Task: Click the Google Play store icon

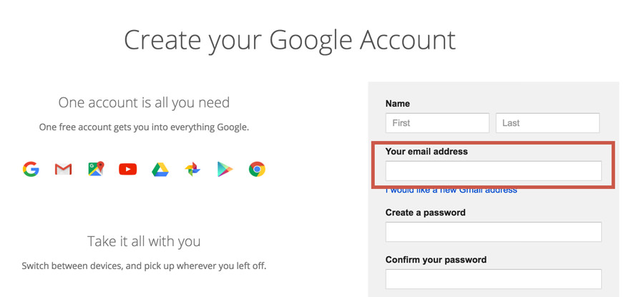Action: tap(225, 169)
